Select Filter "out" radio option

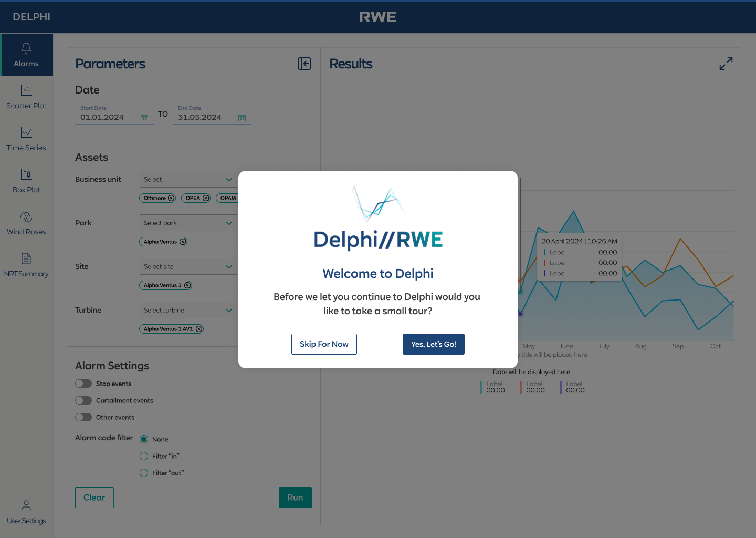tap(144, 473)
